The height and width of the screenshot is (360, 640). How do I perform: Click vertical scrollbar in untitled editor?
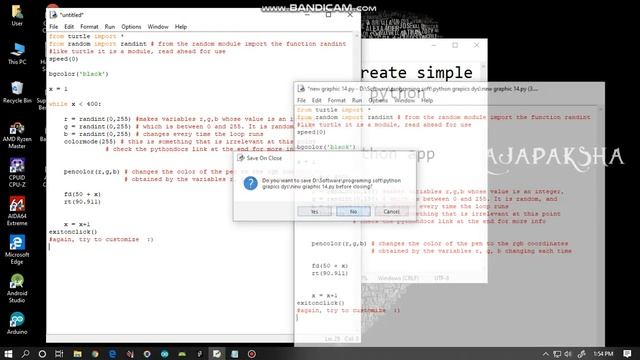357,184
